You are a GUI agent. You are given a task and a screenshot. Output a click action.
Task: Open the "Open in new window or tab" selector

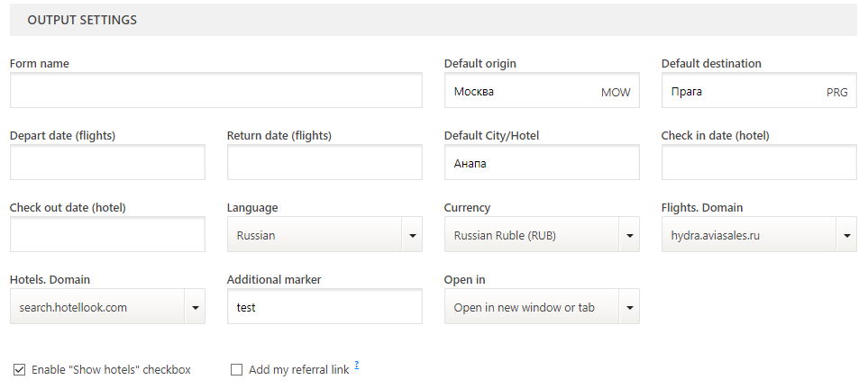[542, 306]
